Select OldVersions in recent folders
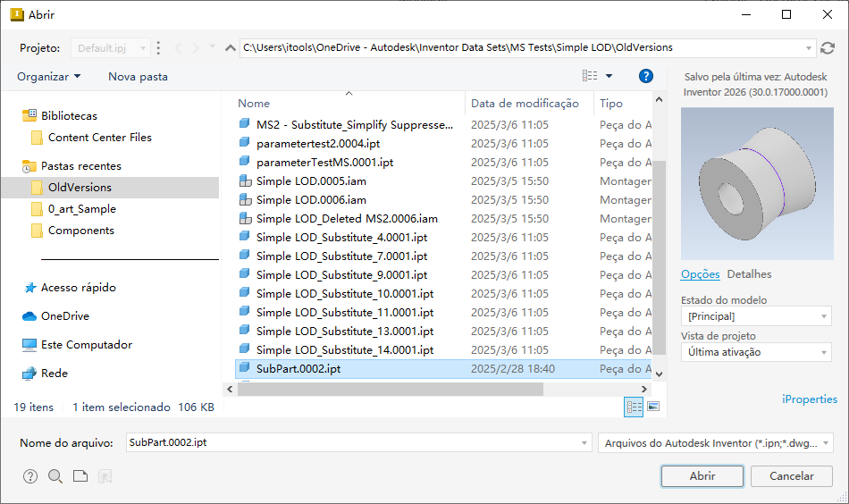This screenshot has width=849, height=504. 111,188
